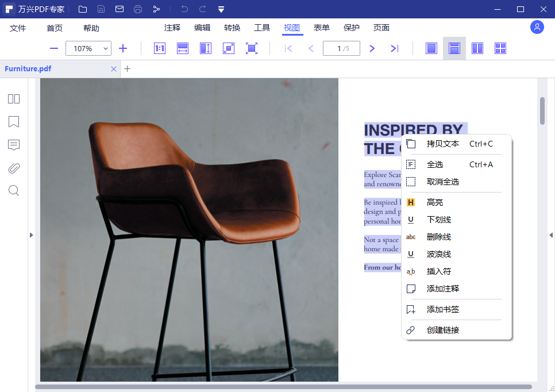This screenshot has width=555, height=392.
Task: Click the actual size 1:1 icon
Action: [160, 48]
